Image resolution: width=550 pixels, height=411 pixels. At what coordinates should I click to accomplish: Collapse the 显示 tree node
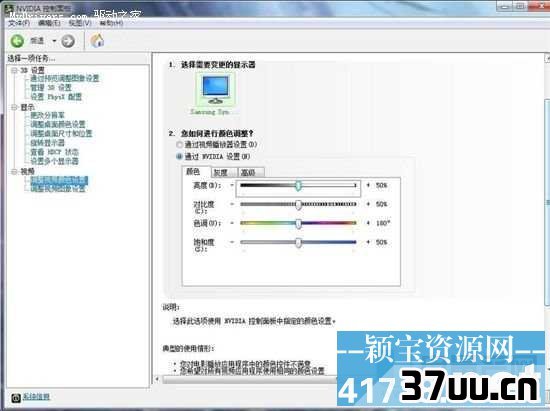14,107
